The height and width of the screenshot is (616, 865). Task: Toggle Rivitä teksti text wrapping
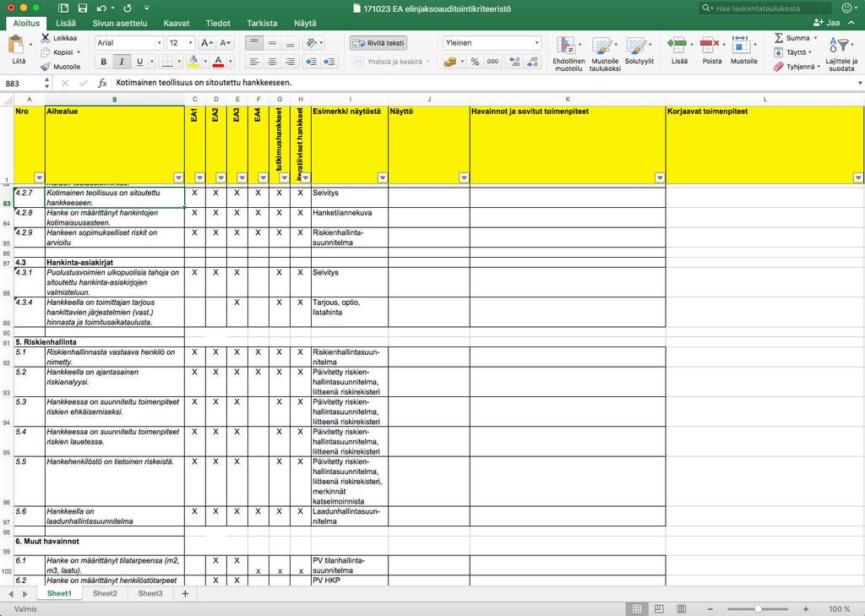tap(378, 43)
